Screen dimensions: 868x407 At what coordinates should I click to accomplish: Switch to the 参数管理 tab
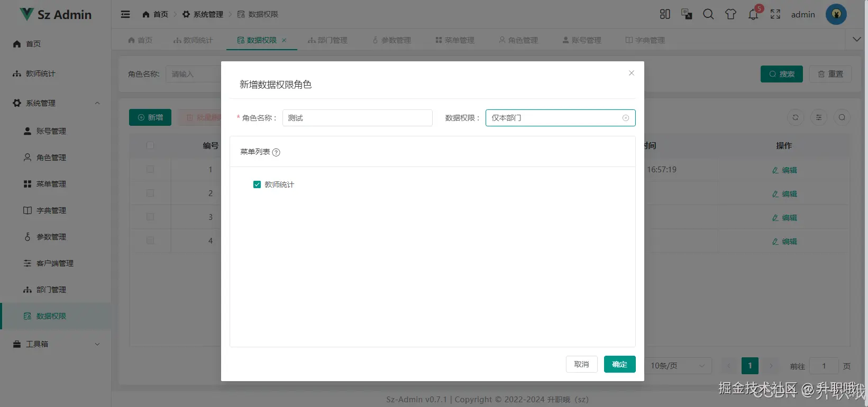click(x=391, y=40)
